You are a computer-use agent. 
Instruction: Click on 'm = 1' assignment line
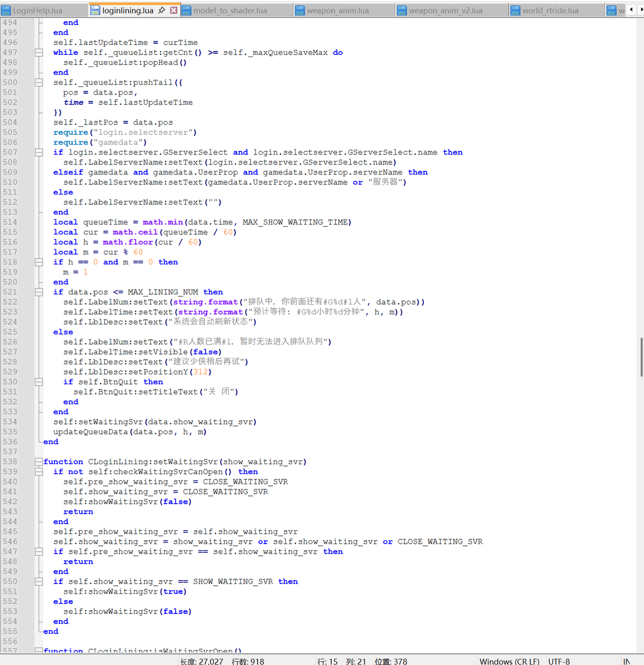[x=75, y=272]
